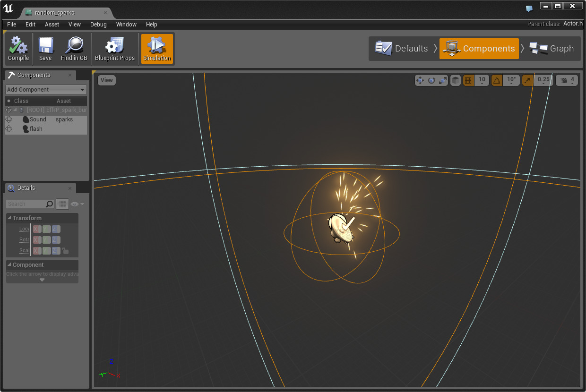Open grid snap size 10 dropdown
This screenshot has width=586, height=392.
pyautogui.click(x=482, y=80)
